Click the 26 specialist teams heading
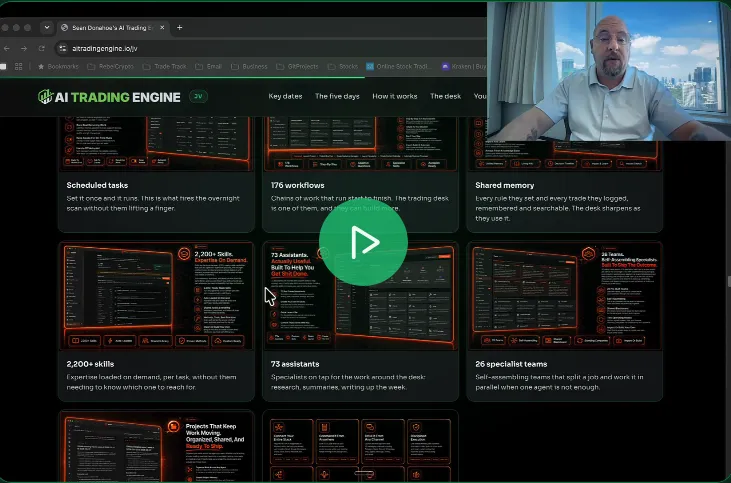The image size is (731, 483). pyautogui.click(x=511, y=364)
